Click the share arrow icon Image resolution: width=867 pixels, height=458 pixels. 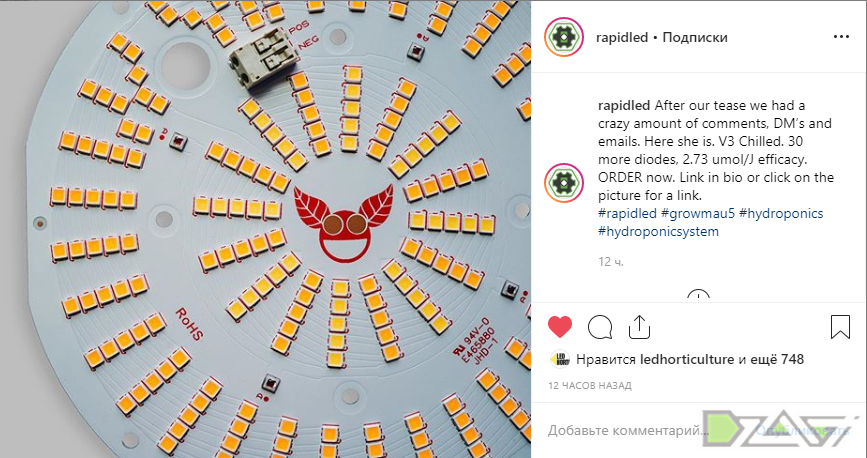(639, 327)
